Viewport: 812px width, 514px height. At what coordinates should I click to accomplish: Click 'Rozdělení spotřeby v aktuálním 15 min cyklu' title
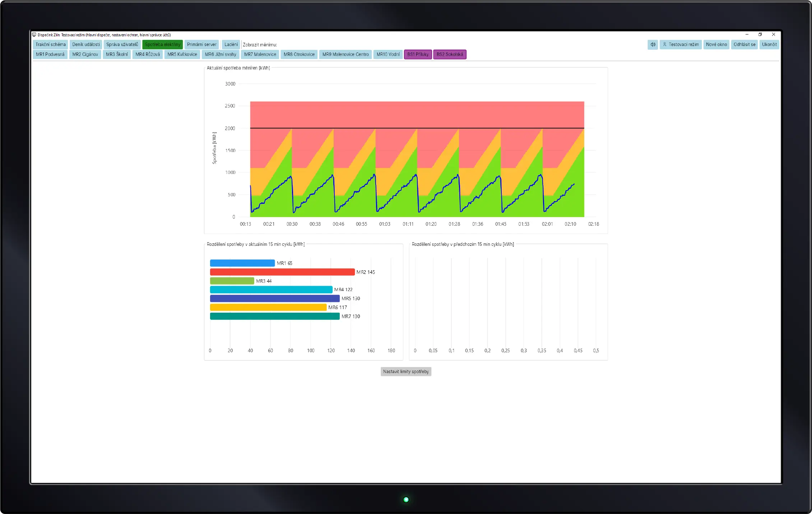[x=256, y=244]
